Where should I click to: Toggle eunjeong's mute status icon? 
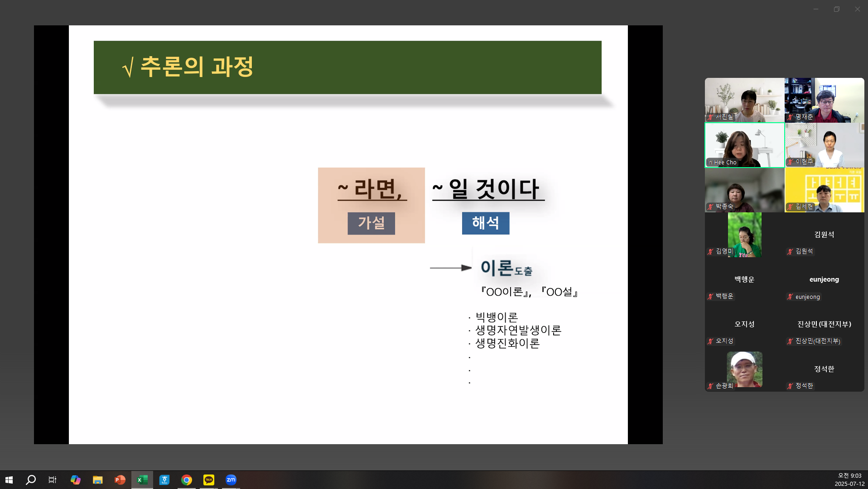pos(790,297)
